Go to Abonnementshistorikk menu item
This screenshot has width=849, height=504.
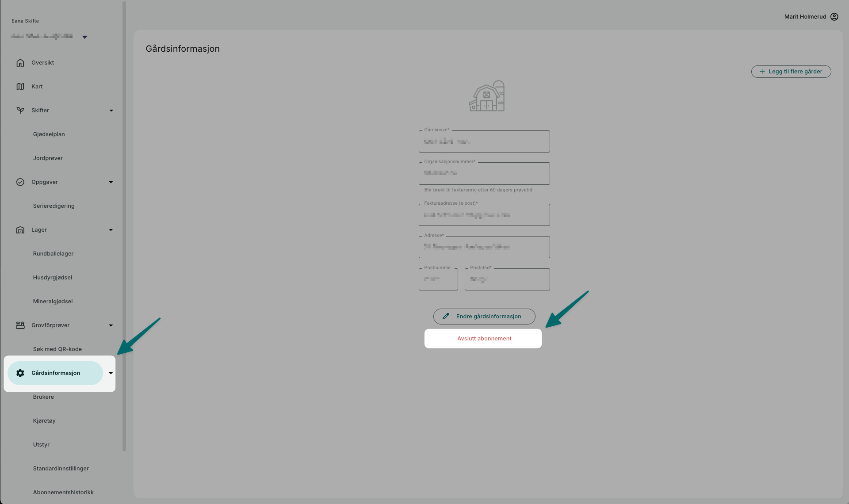(63, 493)
